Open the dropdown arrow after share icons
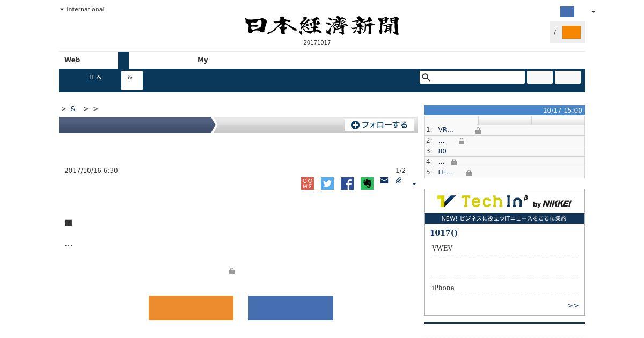The width and height of the screenshot is (644, 338). (414, 184)
